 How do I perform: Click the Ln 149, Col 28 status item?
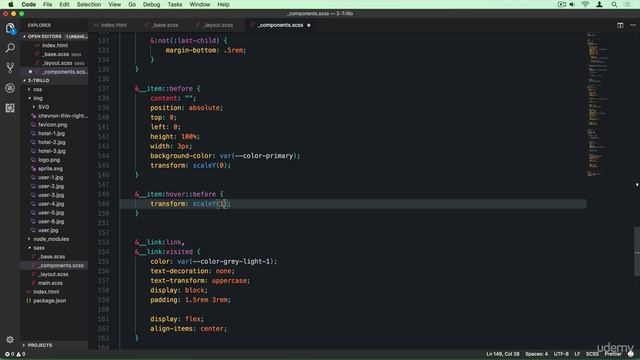(x=503, y=354)
